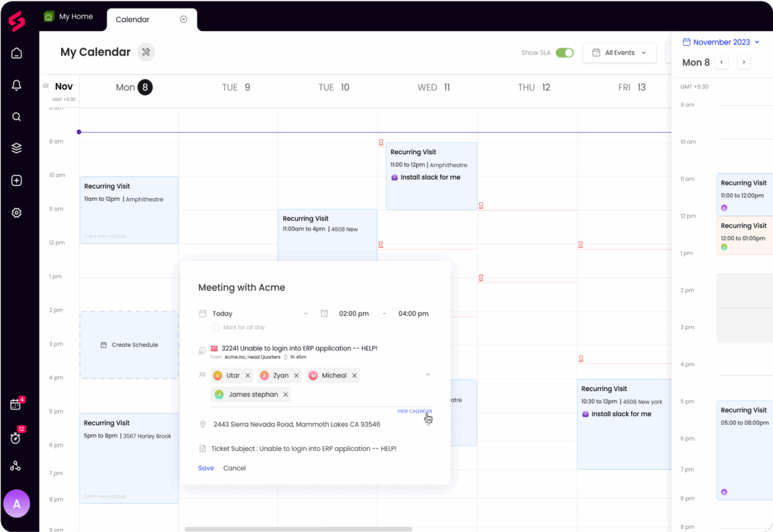Click the add plus icon in sidebar
773x532 pixels.
(x=16, y=180)
